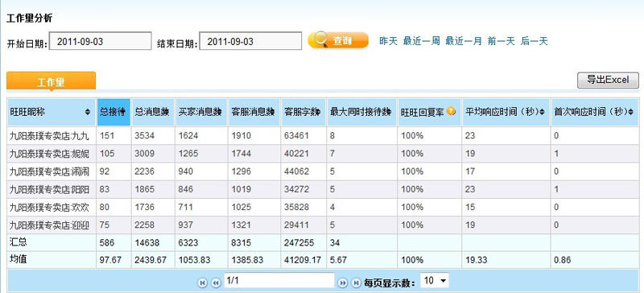
Task: Go to next page in pagination
Action: coord(343,283)
